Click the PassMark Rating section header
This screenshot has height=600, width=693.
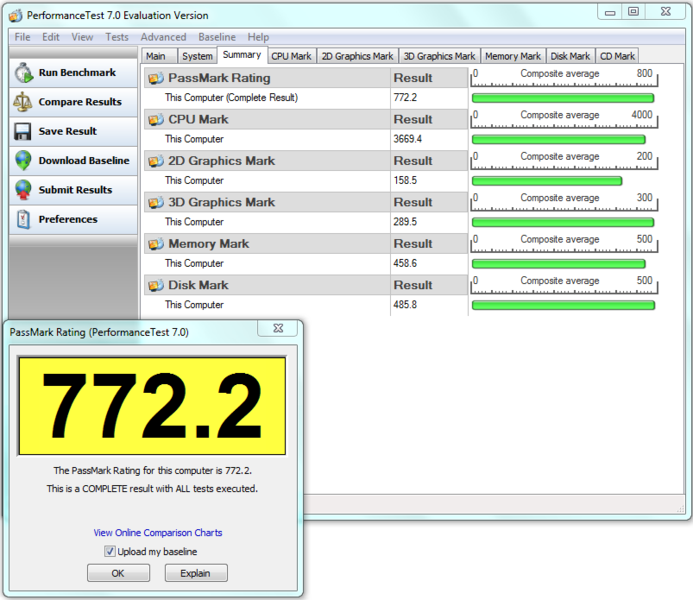coord(306,78)
